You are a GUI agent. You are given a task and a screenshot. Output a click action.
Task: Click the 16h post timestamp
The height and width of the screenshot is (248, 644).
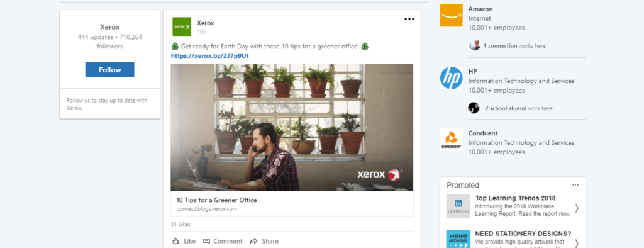pyautogui.click(x=201, y=31)
